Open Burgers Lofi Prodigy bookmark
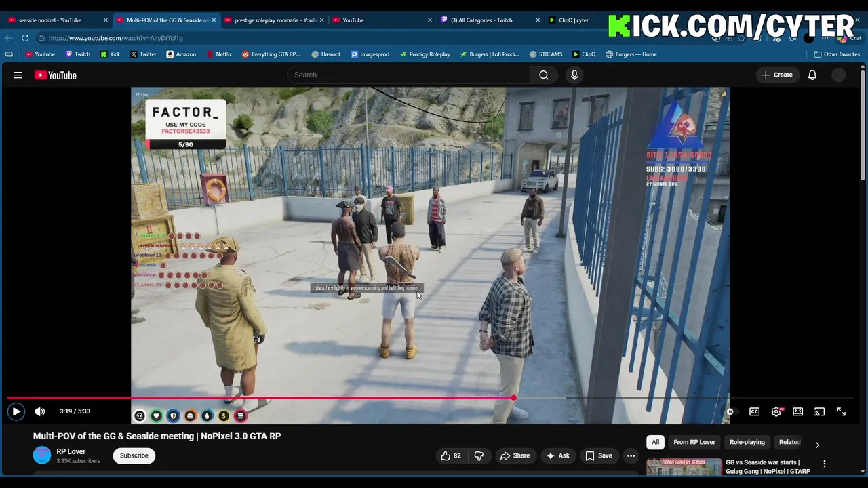The image size is (868, 488). click(490, 54)
